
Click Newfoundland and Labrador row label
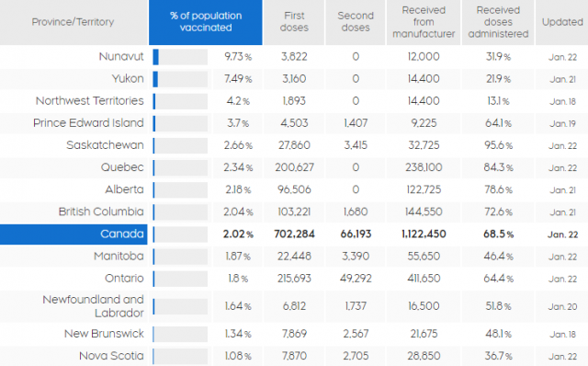[93, 306]
